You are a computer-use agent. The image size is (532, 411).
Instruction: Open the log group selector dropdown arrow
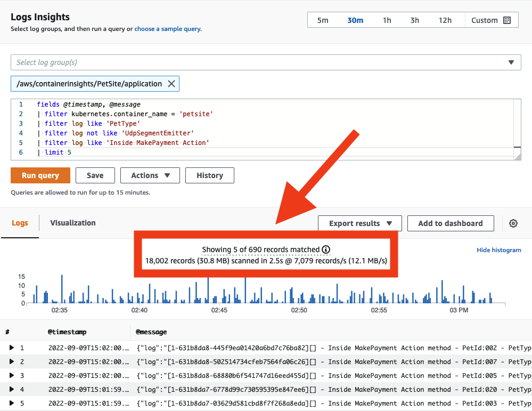point(511,62)
